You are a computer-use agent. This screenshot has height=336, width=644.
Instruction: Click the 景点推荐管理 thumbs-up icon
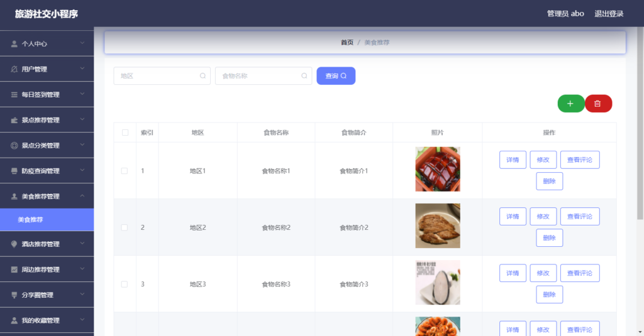[x=14, y=120]
